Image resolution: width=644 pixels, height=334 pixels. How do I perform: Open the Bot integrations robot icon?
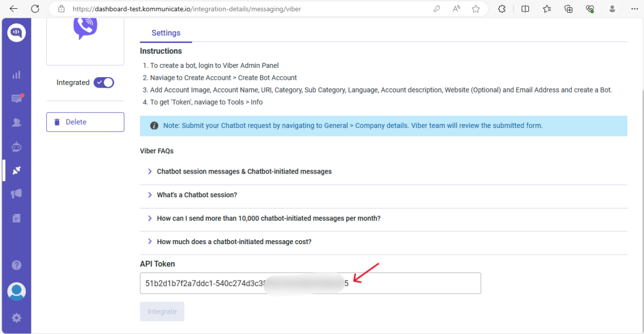(16, 147)
